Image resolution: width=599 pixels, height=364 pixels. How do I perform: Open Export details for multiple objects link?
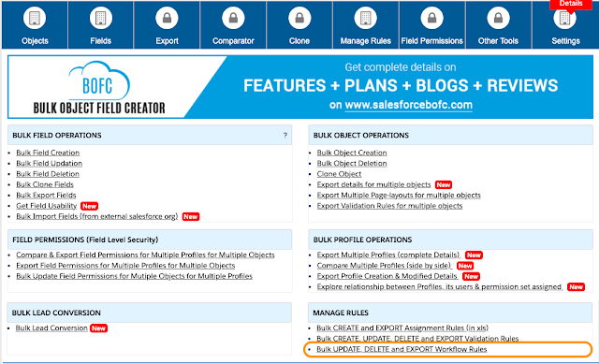(374, 185)
